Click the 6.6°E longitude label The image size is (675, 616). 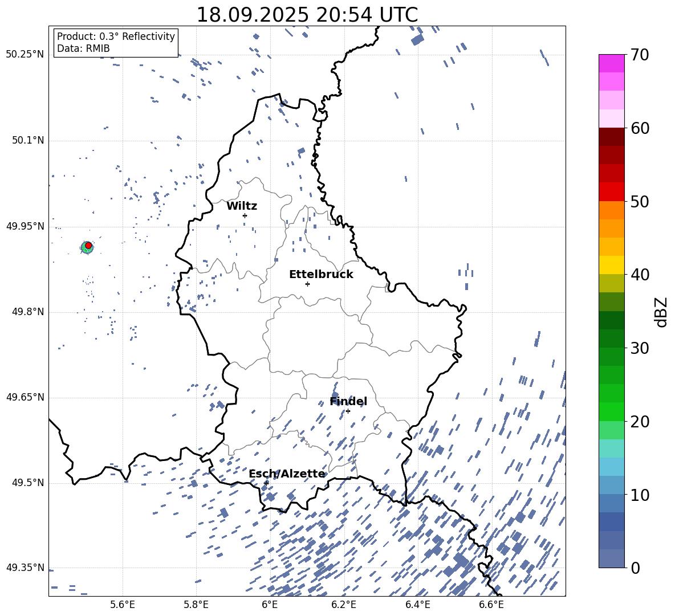coord(491,605)
